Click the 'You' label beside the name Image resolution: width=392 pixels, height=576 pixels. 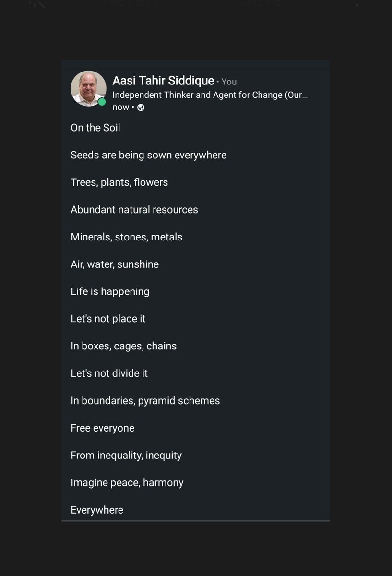(229, 82)
